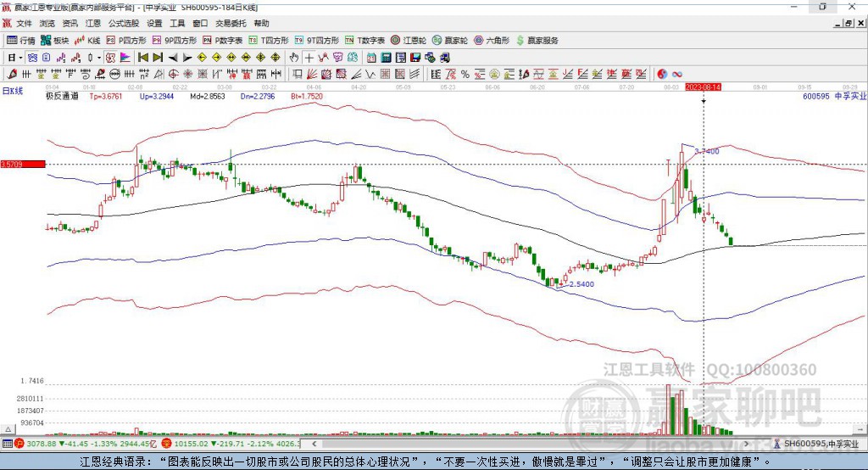Open the 帮助 menu

[x=261, y=23]
